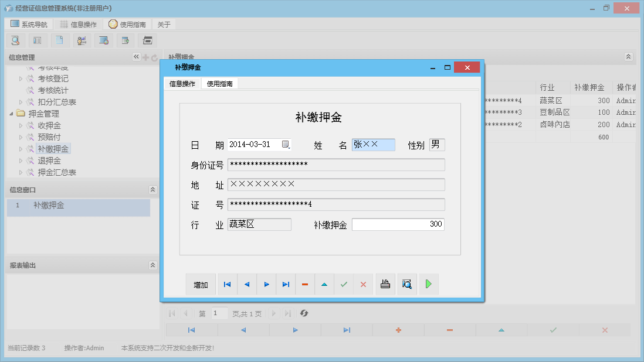
Task: Click the 姓名 field containing 张××
Action: pyautogui.click(x=373, y=145)
